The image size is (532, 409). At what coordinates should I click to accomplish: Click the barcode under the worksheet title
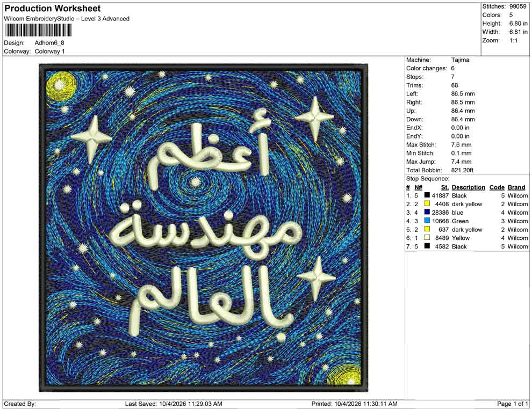point(38,31)
